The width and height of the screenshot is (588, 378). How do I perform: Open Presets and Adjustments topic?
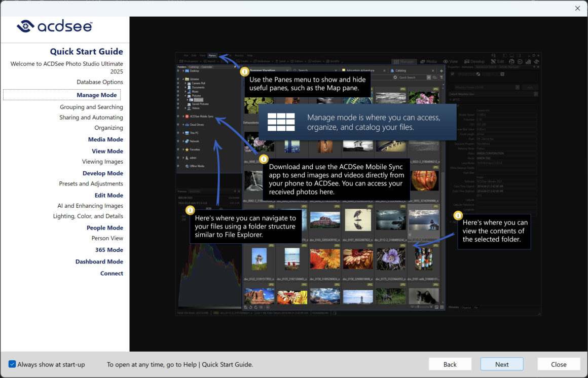coord(91,183)
